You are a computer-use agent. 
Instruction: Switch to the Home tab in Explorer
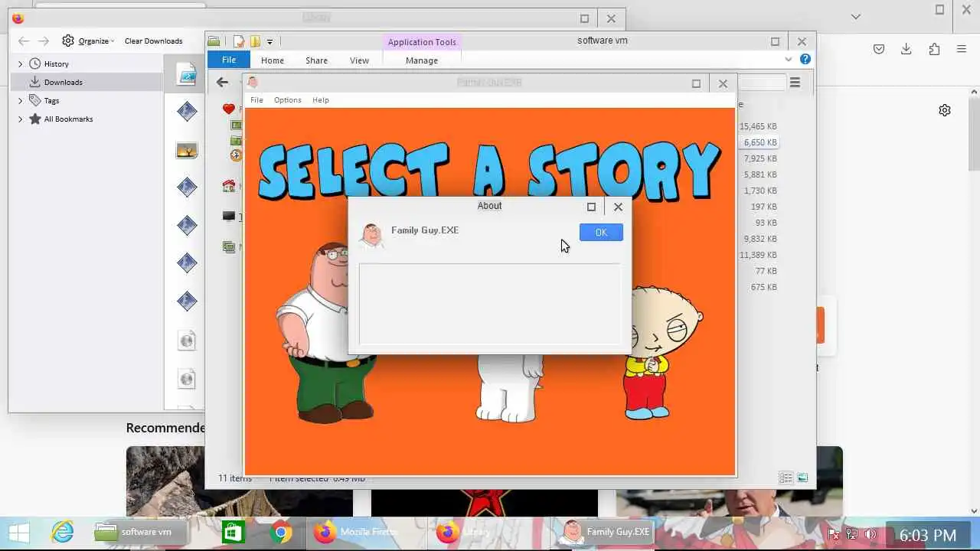pyautogui.click(x=273, y=60)
